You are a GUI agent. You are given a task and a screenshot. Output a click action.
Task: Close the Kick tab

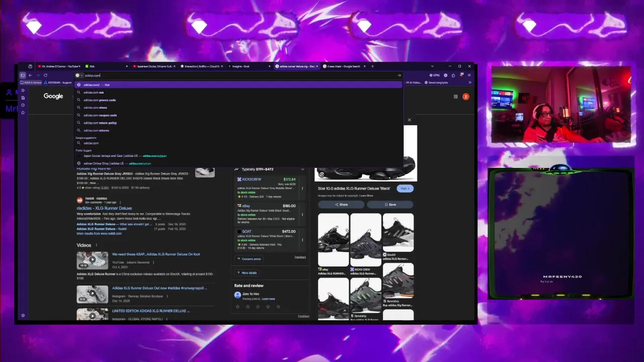coord(126,66)
